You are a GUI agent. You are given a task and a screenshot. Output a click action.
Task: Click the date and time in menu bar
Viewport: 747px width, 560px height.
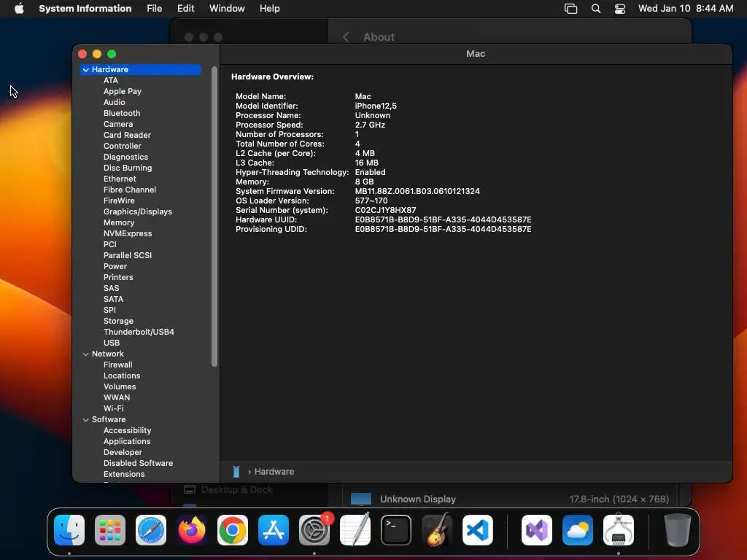coord(686,9)
